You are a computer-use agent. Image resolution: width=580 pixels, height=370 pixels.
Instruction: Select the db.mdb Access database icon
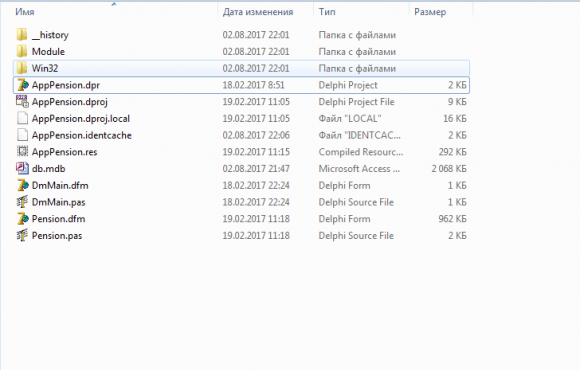[22, 168]
